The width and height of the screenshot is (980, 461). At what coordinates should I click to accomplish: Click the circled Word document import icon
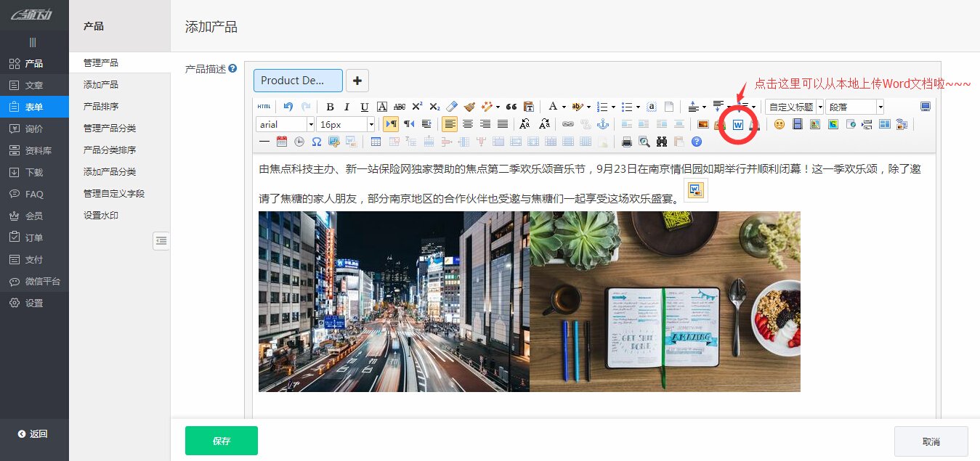[738, 124]
